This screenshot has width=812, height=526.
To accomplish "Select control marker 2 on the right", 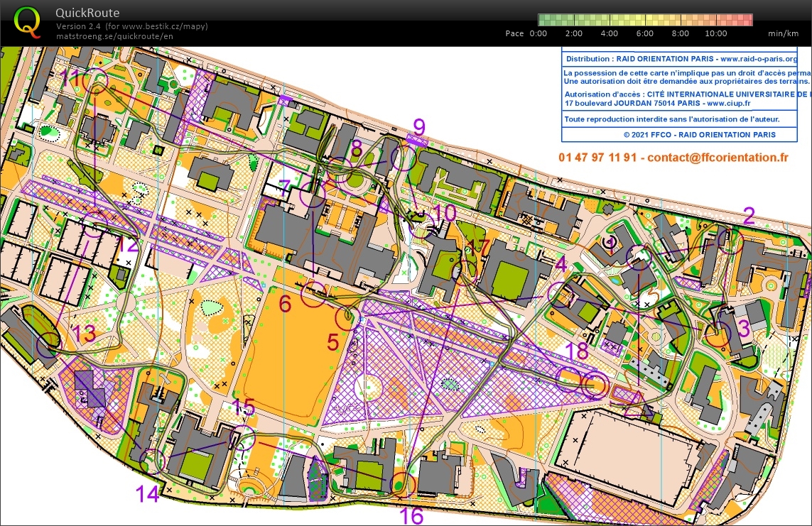I will coord(732,241).
